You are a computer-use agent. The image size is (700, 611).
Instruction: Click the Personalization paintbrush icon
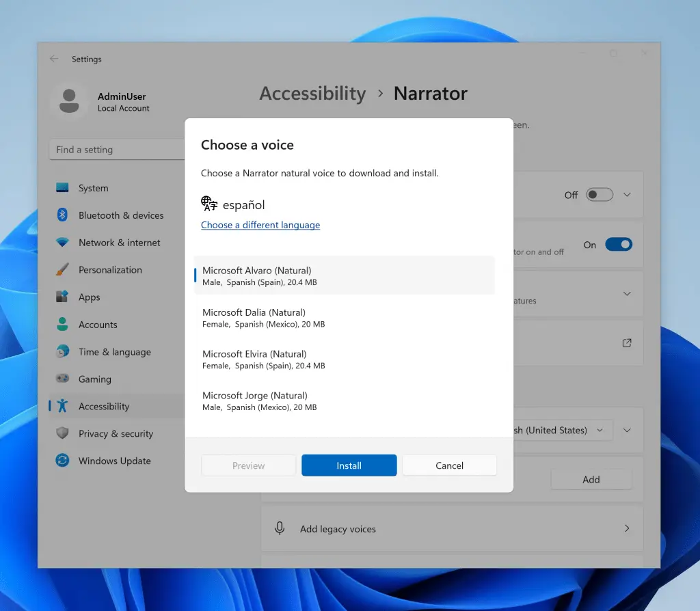62,270
